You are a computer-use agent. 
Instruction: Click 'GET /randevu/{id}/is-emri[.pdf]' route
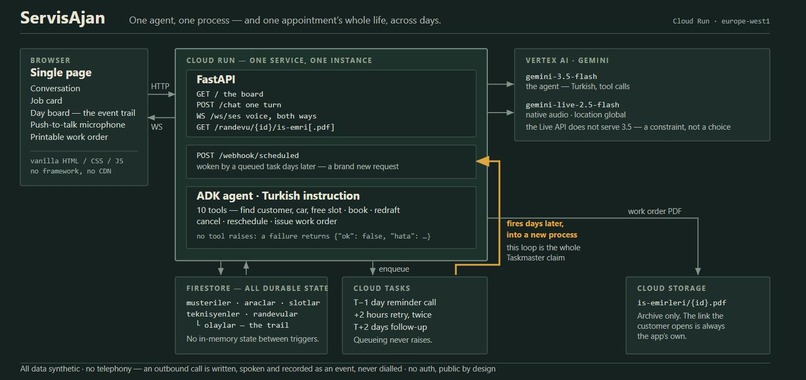(265, 127)
